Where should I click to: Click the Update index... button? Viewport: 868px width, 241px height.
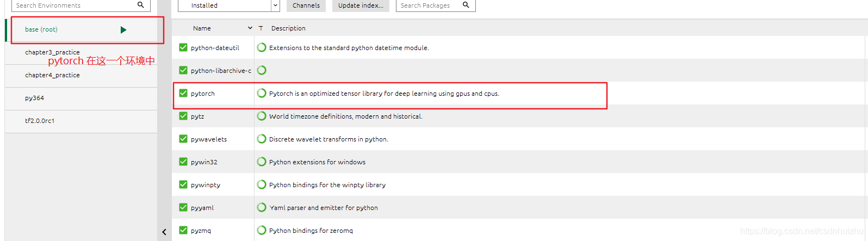(x=361, y=5)
